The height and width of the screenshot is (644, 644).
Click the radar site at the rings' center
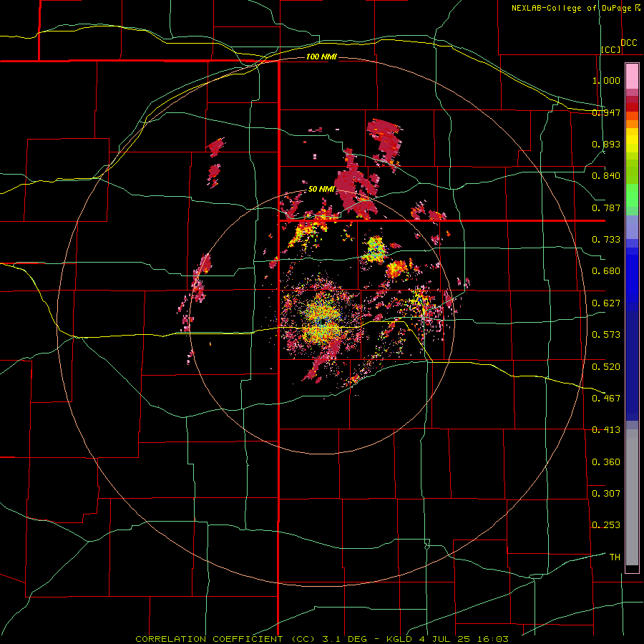coord(322,321)
